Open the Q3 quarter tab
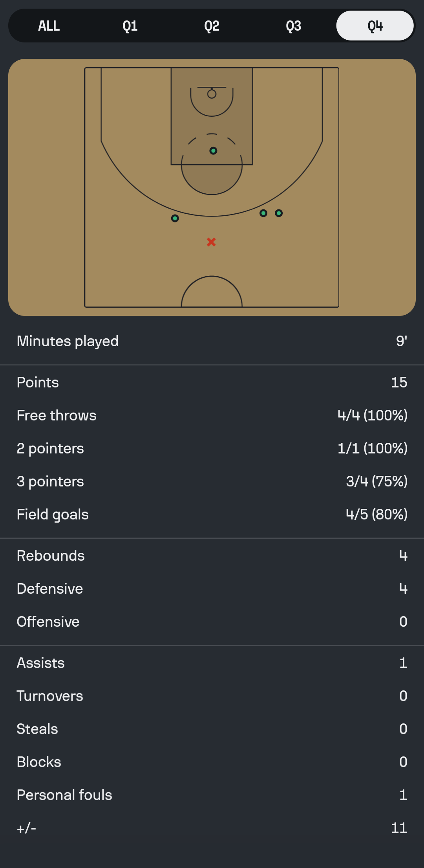The width and height of the screenshot is (424, 868). (293, 26)
